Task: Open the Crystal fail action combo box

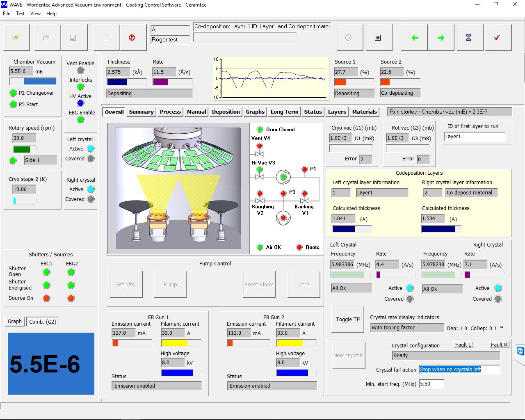Action: point(459,370)
